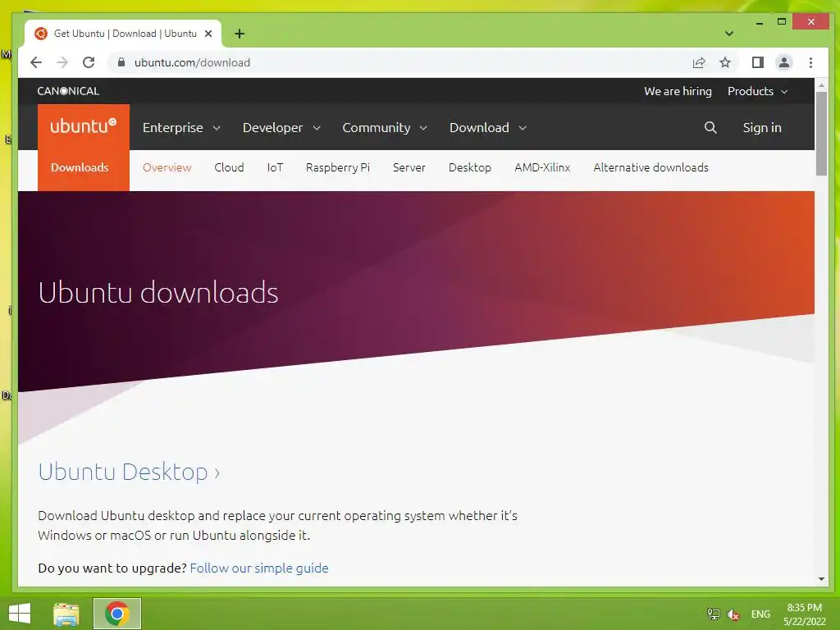Click the Downloads section label
Screen dimensions: 840x630
click(x=80, y=167)
